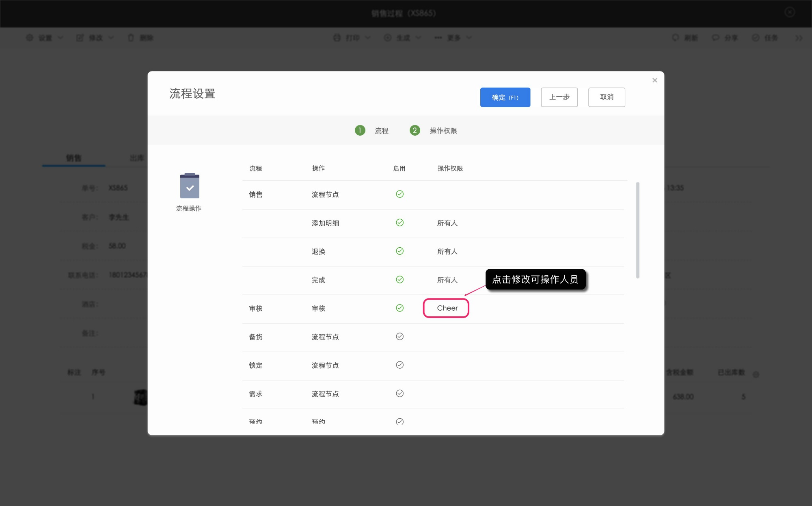
Task: Switch to the 出库 tab
Action: [137, 158]
